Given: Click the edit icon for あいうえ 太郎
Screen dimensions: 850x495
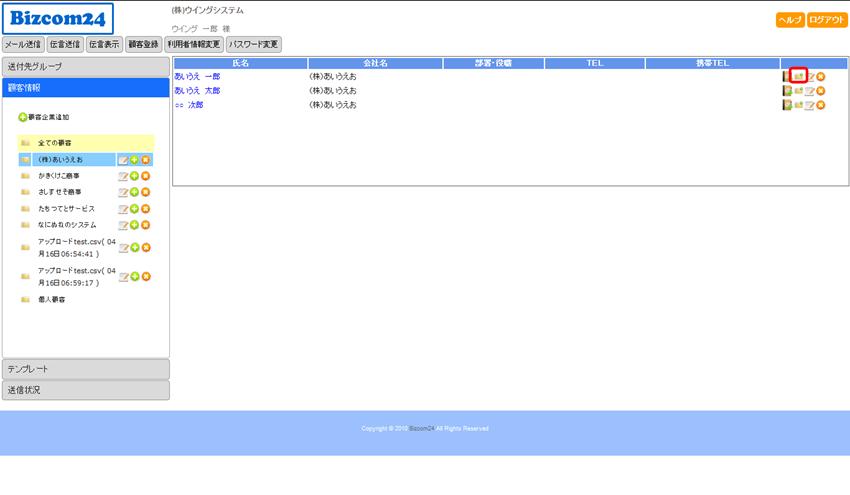Looking at the screenshot, I should 810,91.
